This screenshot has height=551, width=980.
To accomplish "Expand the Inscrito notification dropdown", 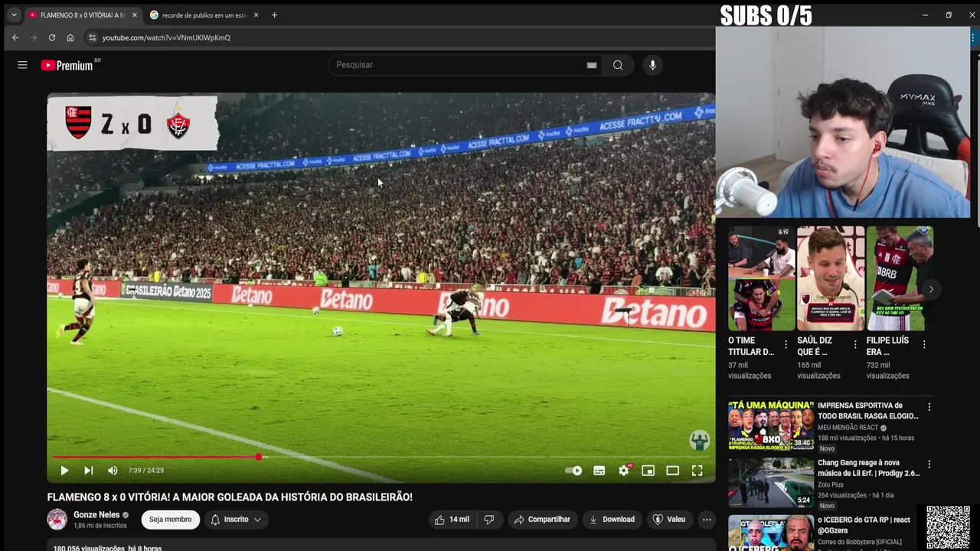I will pyautogui.click(x=237, y=520).
